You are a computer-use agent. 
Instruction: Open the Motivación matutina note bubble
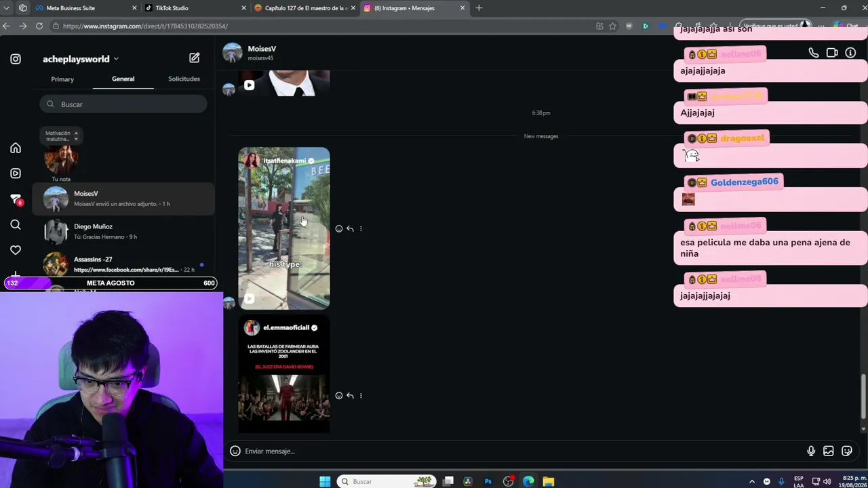coord(61,136)
